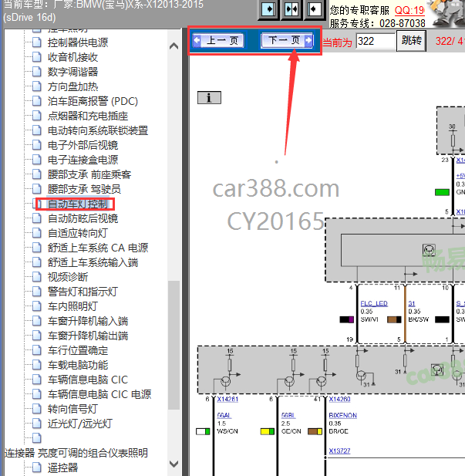465x476 pixels.
Task: Open 舒适上车系统 CA 电源 entry
Action: [x=98, y=248]
